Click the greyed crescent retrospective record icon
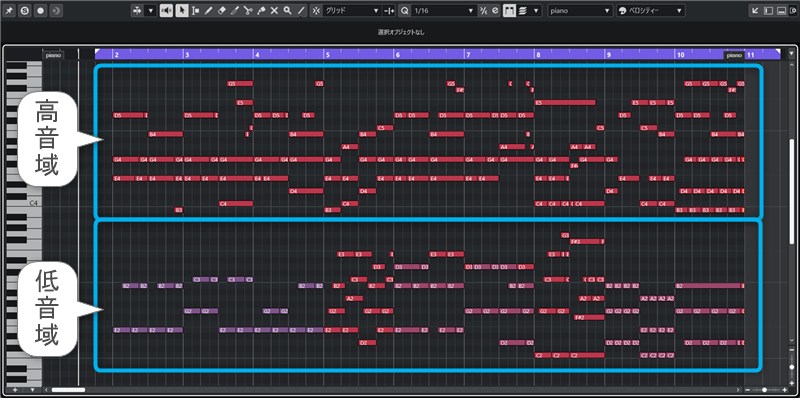Image resolution: width=800 pixels, height=398 pixels. pyautogui.click(x=56, y=11)
